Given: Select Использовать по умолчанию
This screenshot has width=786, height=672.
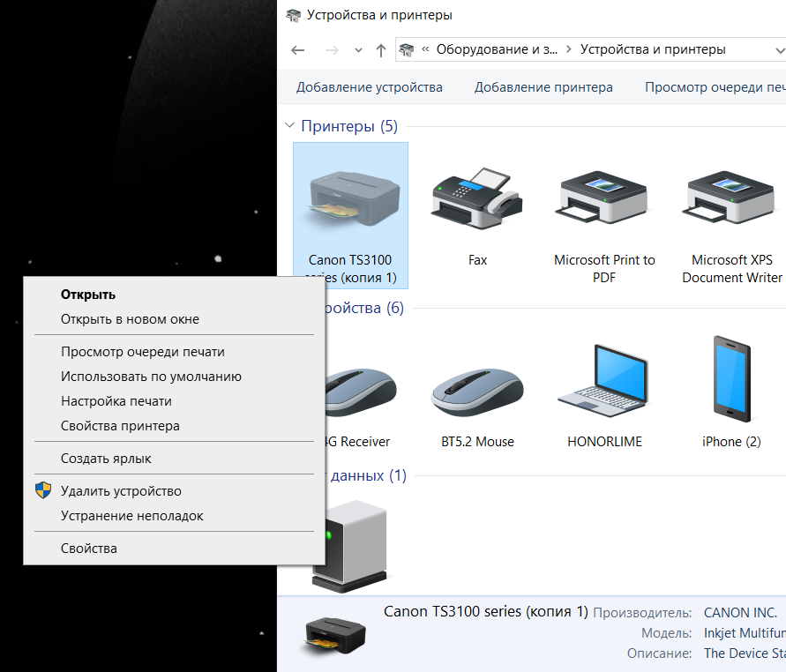Looking at the screenshot, I should [x=174, y=377].
